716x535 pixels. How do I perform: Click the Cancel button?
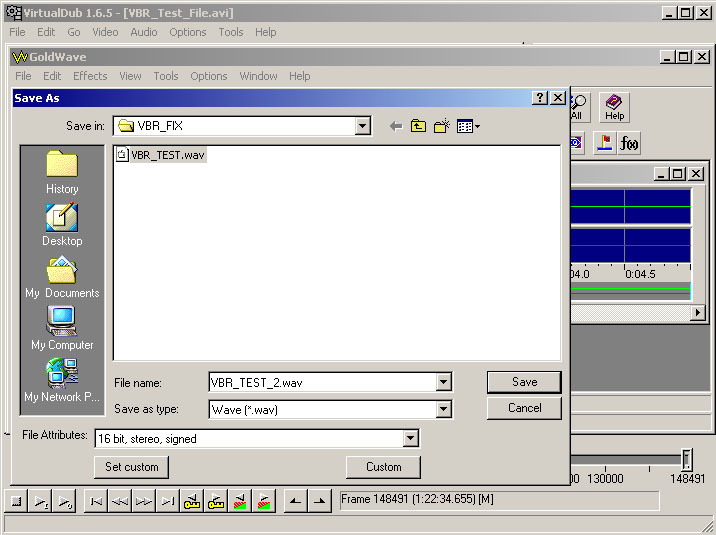click(x=524, y=408)
